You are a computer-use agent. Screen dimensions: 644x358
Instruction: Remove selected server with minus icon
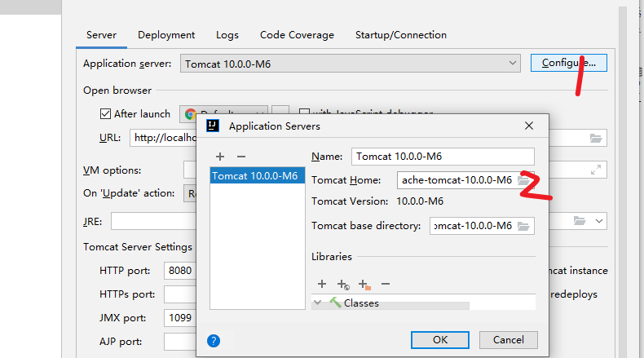[241, 157]
